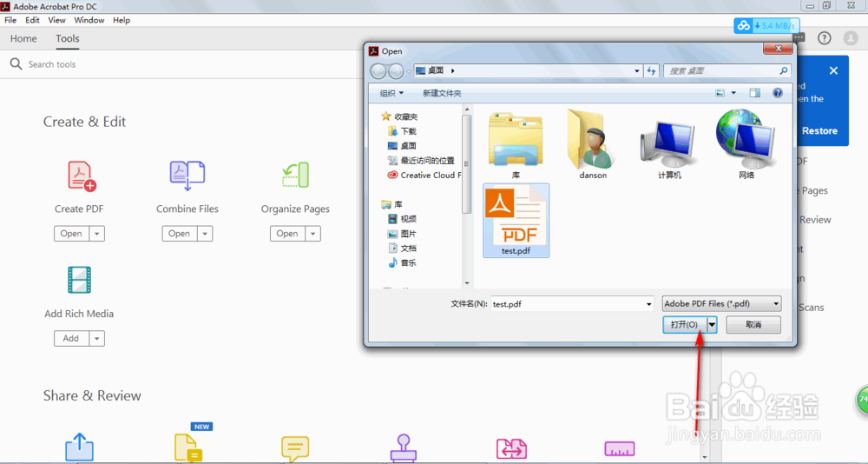Click the blue share upload icon
Image resolution: width=868 pixels, height=464 pixels.
(79, 447)
